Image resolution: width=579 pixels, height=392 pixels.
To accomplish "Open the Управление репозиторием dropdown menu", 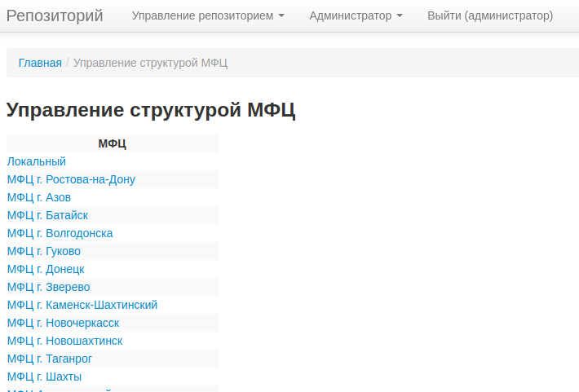I will pos(207,15).
